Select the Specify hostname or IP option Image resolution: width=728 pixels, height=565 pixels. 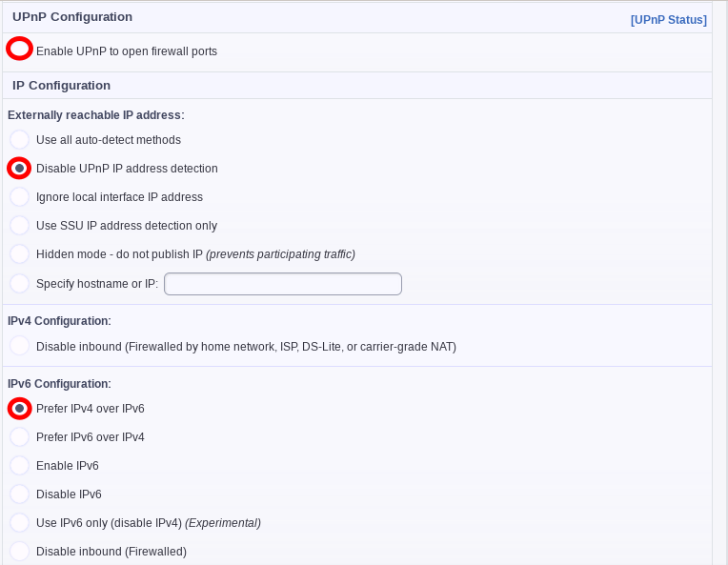point(19,284)
